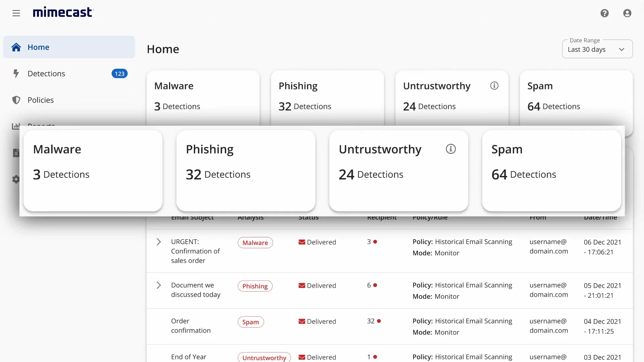This screenshot has width=644, height=362.
Task: Click the help question mark icon
Action: click(604, 13)
